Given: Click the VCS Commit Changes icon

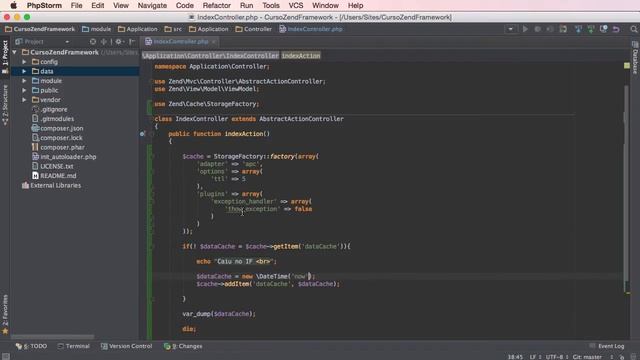Looking at the screenshot, I should pyautogui.click(x=591, y=29).
